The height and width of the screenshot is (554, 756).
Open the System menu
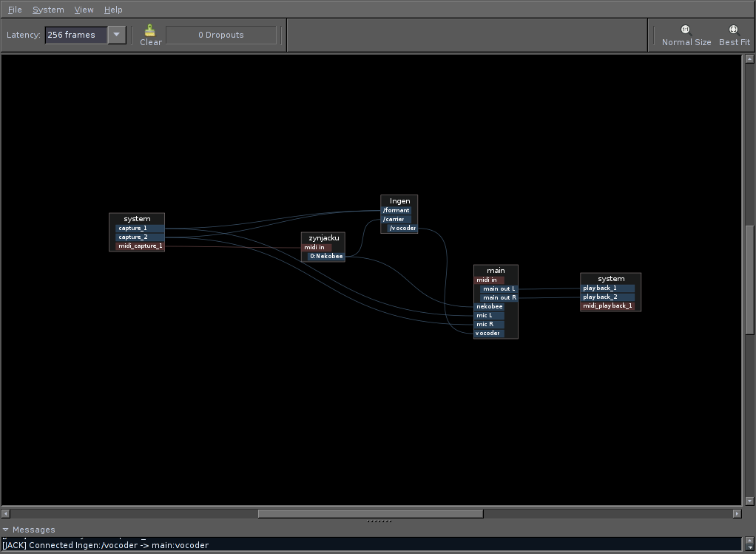48,10
